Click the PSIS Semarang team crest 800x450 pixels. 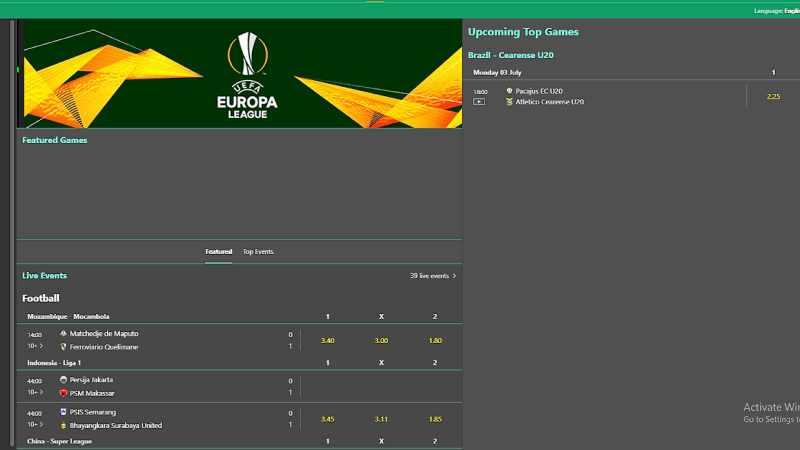63,412
